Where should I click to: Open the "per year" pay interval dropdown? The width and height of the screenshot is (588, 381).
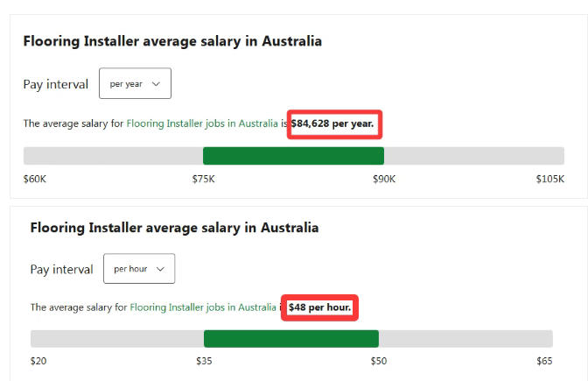pos(135,84)
